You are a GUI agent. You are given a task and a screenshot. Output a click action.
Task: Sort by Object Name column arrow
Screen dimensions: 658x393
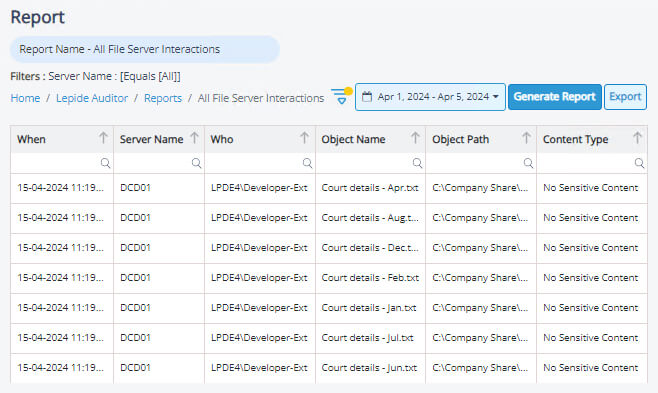pyautogui.click(x=415, y=138)
